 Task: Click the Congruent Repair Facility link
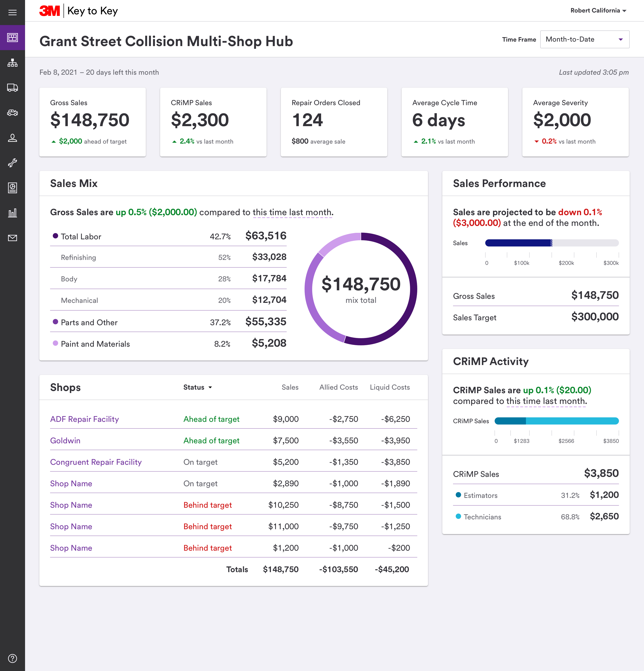pos(96,462)
